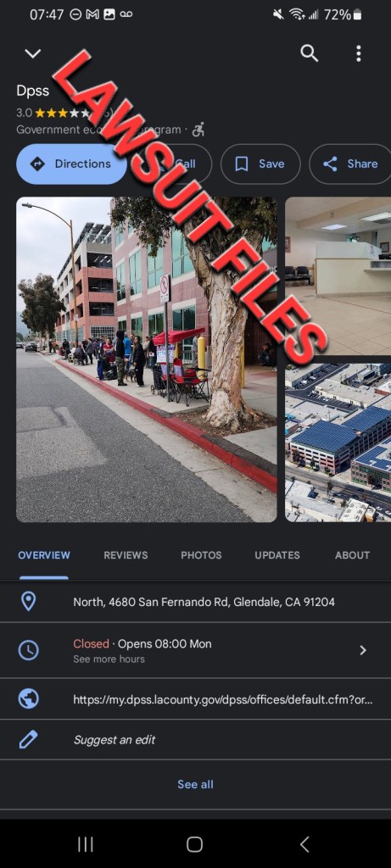391x868 pixels.
Task: Tap the pencil icon for Suggest an edit
Action: click(28, 739)
